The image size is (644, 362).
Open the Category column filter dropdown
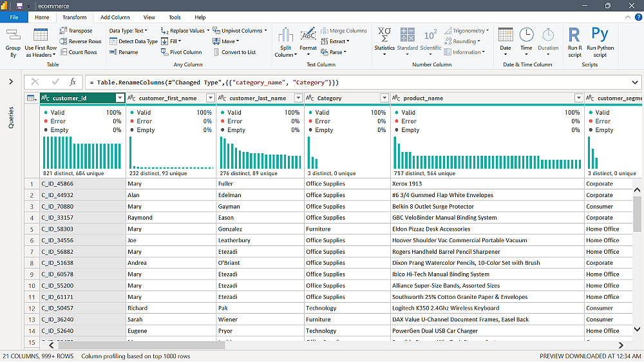[x=384, y=98]
